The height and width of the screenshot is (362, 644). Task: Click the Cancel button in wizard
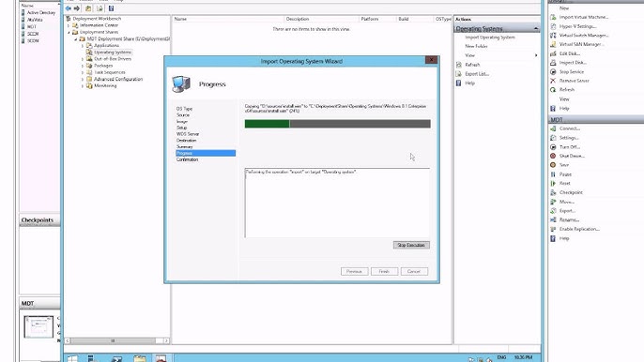click(x=414, y=271)
